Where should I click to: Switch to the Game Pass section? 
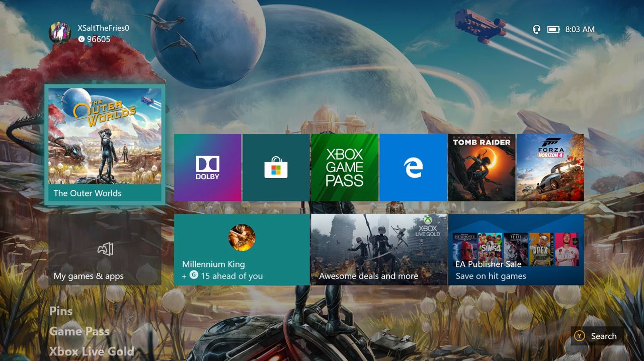point(79,331)
